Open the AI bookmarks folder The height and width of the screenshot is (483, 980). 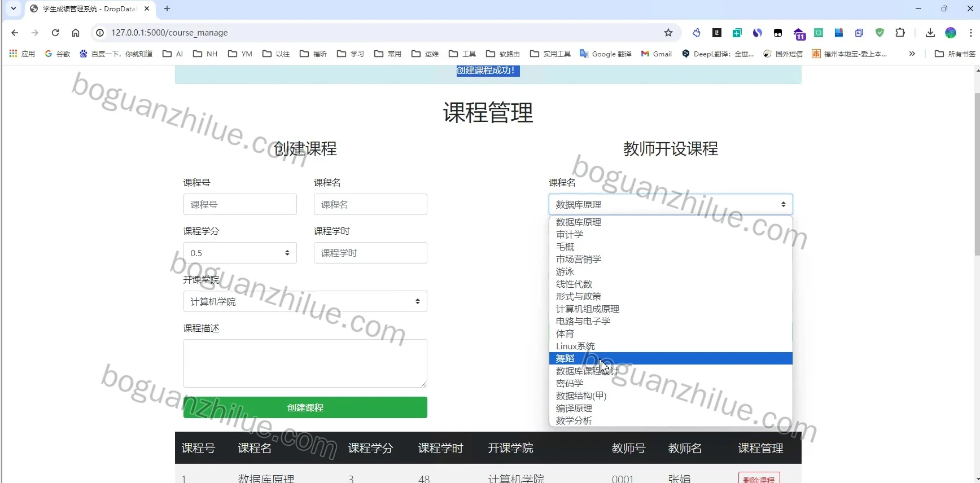(x=173, y=54)
